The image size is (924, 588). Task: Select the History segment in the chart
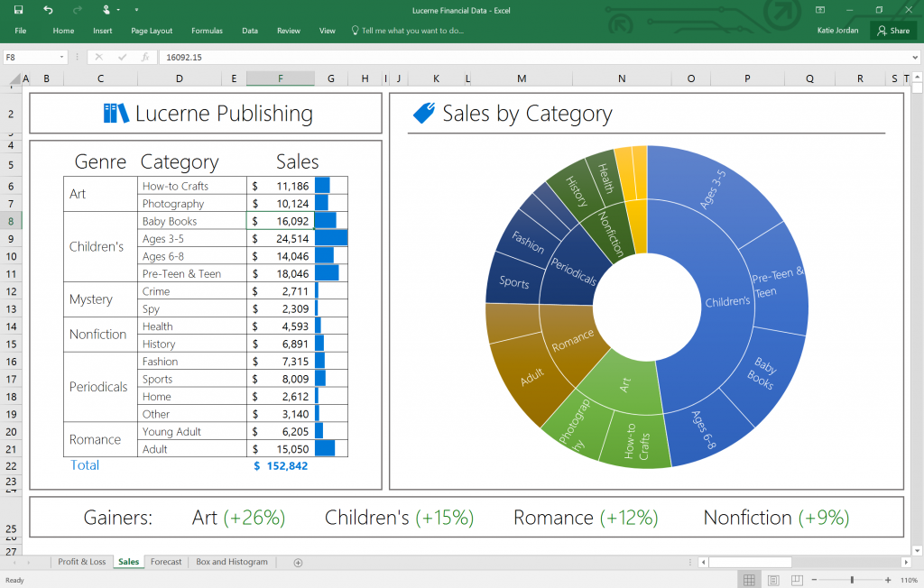[577, 189]
